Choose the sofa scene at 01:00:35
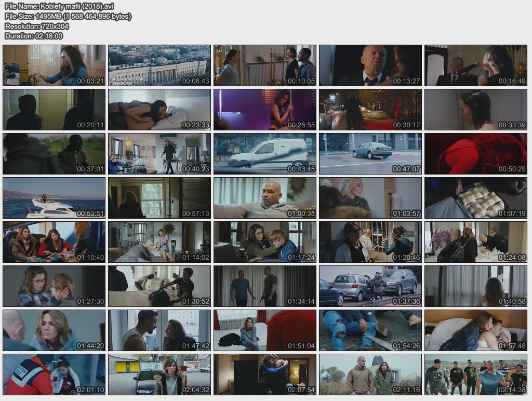This screenshot has height=401, width=532. pyautogui.click(x=265, y=198)
